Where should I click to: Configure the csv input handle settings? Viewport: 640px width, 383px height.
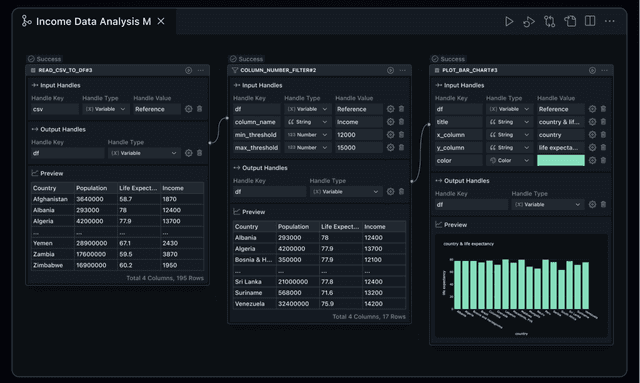(x=189, y=109)
